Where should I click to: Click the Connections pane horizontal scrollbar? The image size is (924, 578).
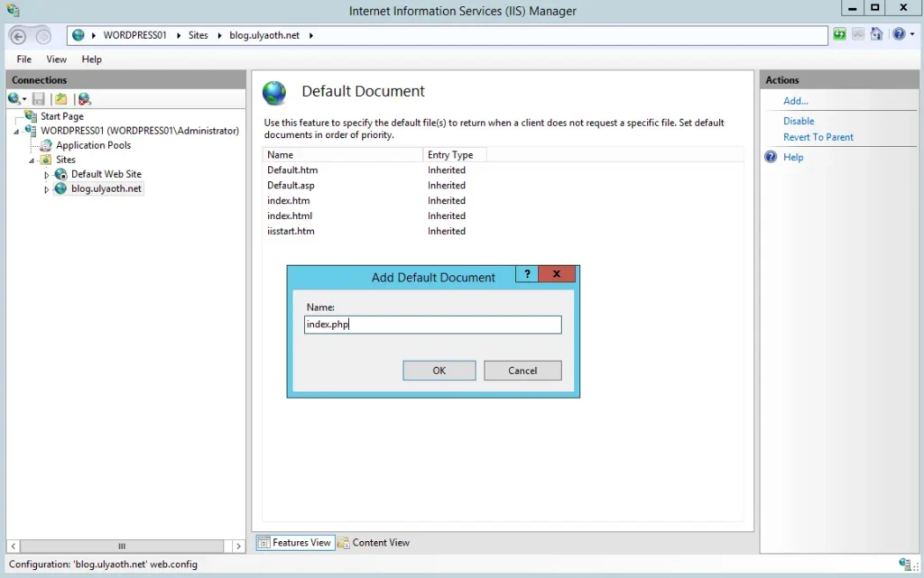point(123,546)
